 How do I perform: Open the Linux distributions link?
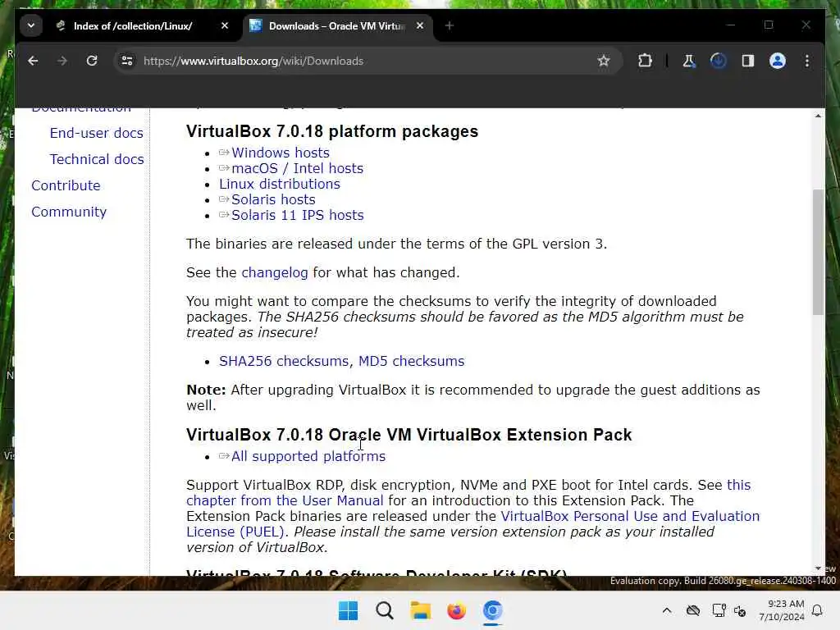point(279,184)
